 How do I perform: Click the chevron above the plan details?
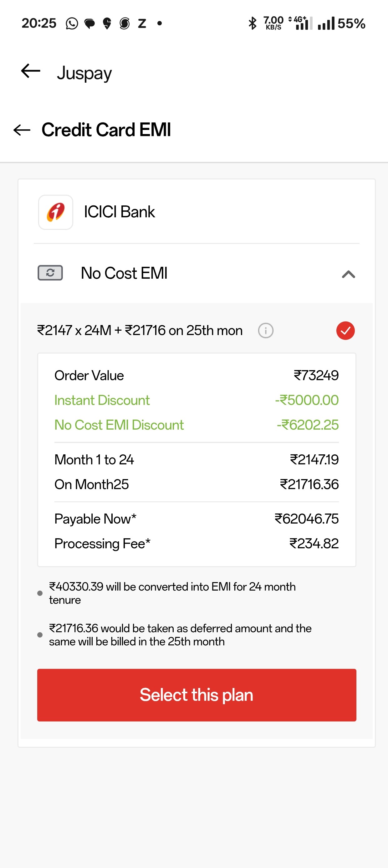(348, 275)
